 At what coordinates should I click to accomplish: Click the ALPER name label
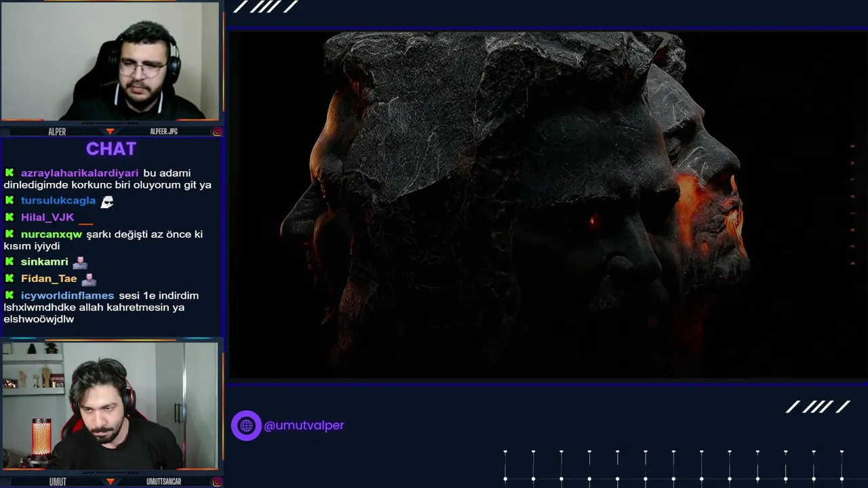[x=58, y=131]
